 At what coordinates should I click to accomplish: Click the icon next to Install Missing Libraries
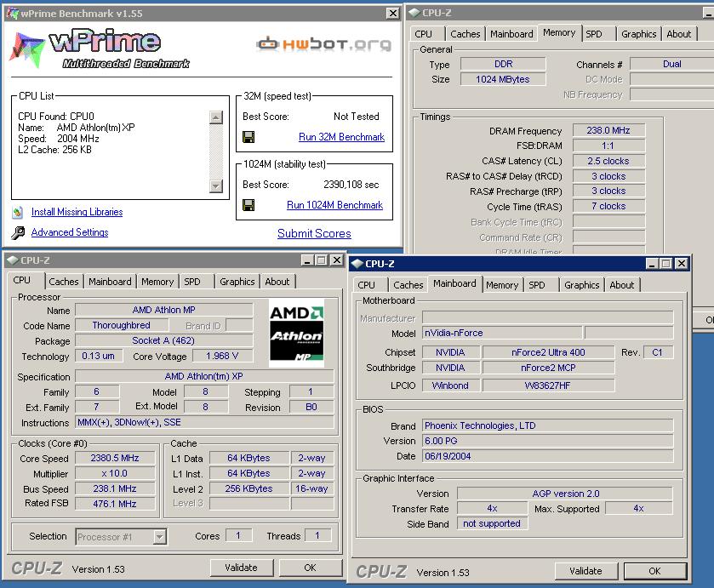[18, 212]
